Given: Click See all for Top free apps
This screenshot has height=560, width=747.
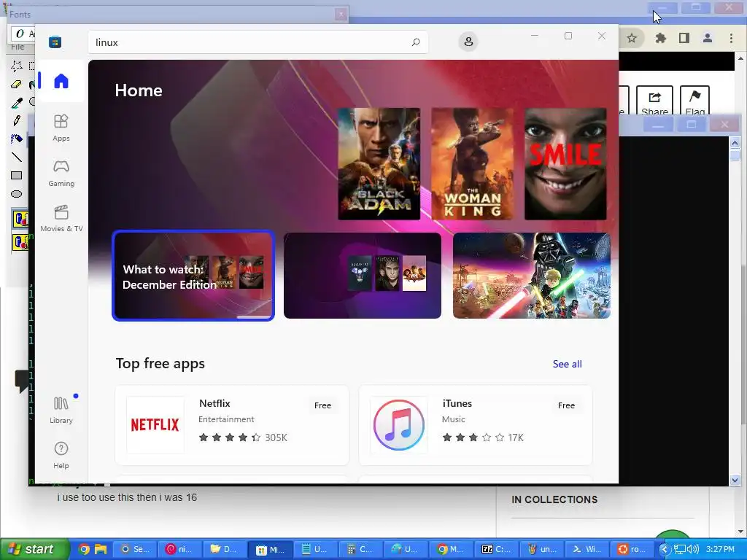Looking at the screenshot, I should coord(567,364).
